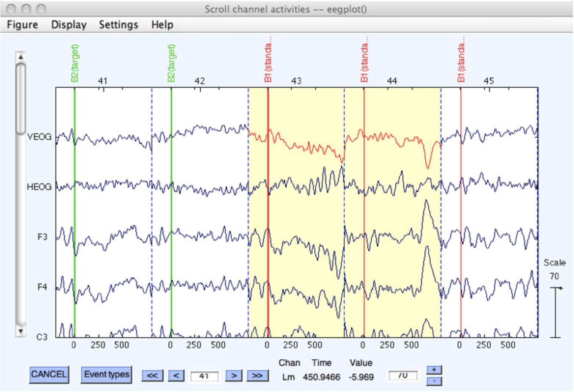Click channel scrollbar up arrow
Screen dimensions: 574x392
[x=21, y=57]
